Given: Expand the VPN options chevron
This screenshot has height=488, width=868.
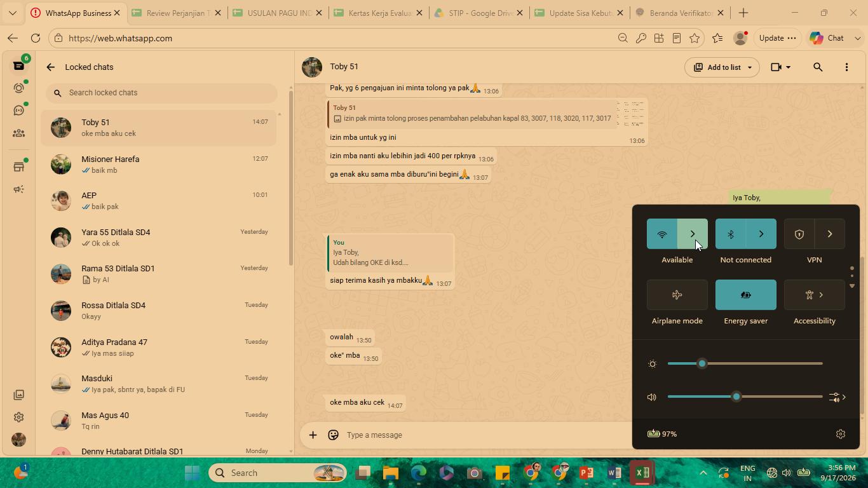Looking at the screenshot, I should pyautogui.click(x=829, y=234).
